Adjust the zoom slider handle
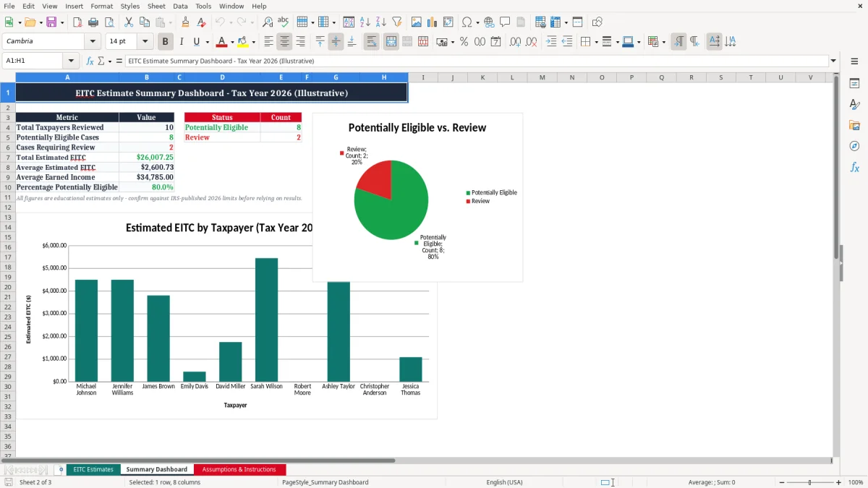The width and height of the screenshot is (868, 488). pos(810,482)
